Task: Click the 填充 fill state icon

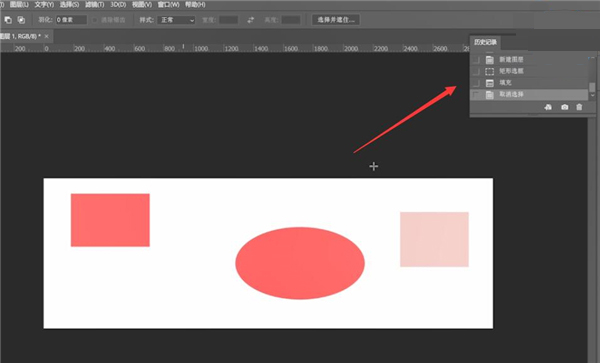Action: (489, 83)
